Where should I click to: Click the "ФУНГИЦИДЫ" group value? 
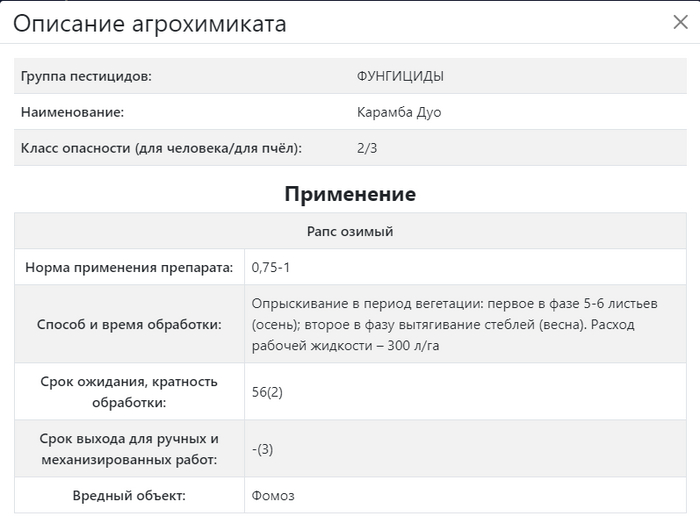click(x=400, y=76)
